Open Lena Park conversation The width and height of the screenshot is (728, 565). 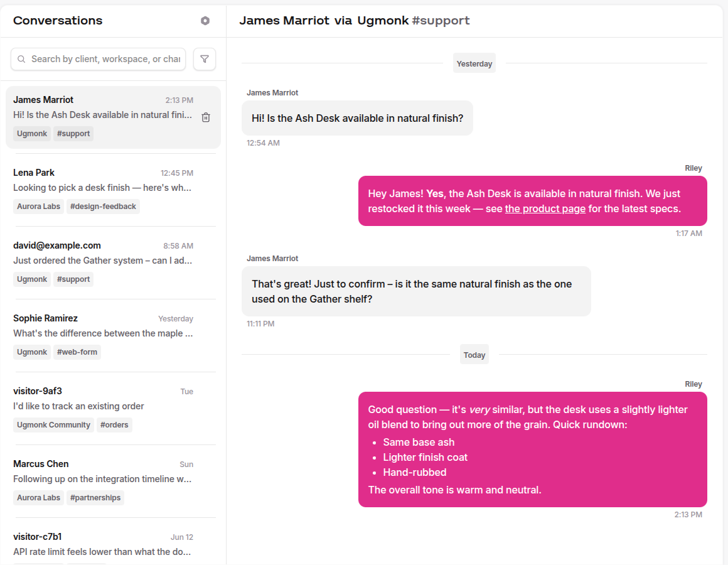click(x=113, y=190)
